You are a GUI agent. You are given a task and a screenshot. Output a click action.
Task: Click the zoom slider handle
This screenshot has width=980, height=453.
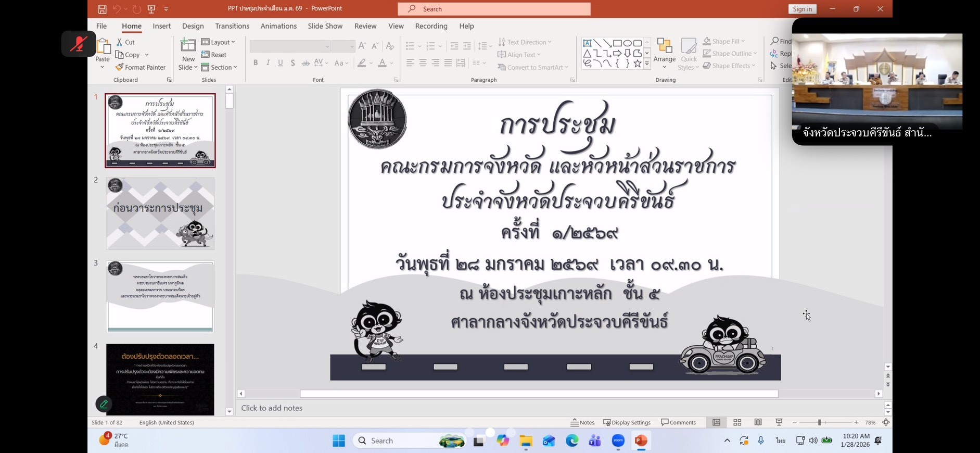[819, 422]
